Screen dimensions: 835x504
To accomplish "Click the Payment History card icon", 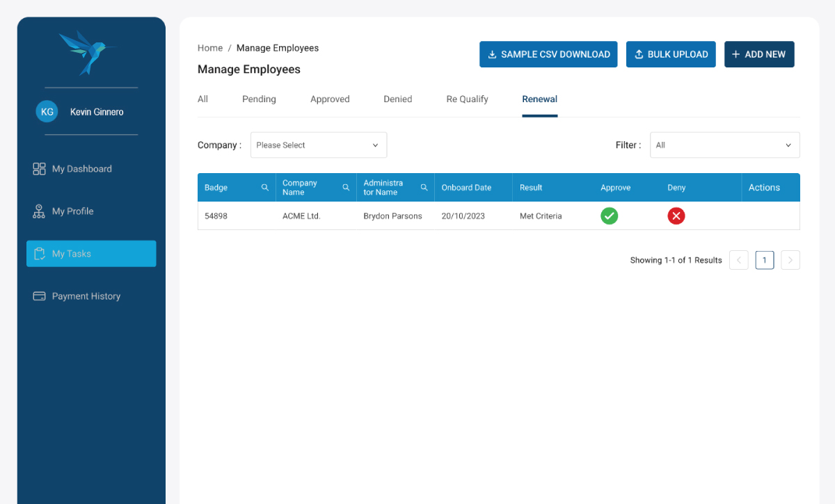I will [39, 296].
